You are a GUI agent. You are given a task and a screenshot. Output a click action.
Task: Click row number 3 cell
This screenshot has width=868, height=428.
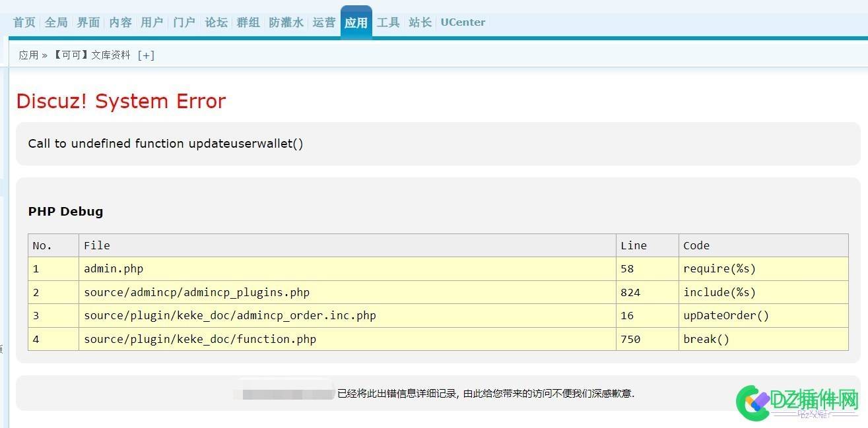click(53, 316)
